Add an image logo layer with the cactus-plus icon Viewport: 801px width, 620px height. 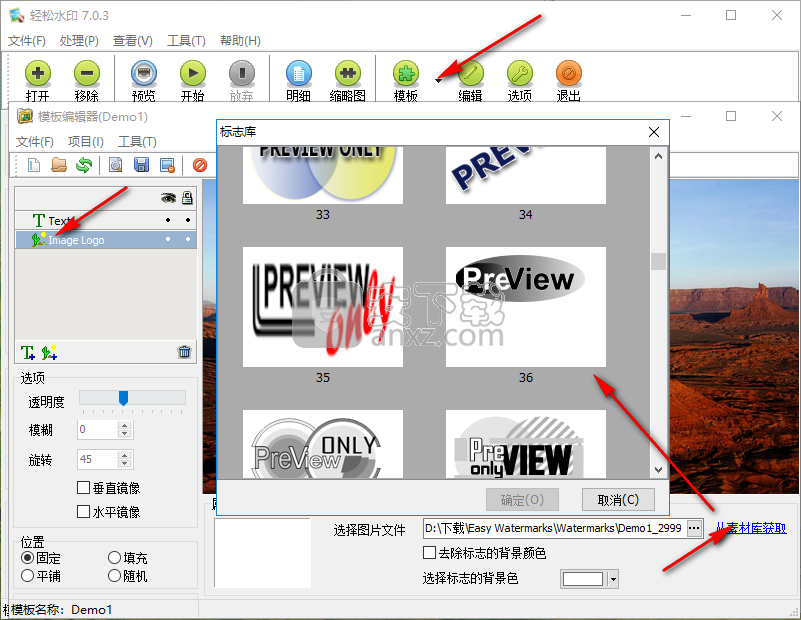(x=49, y=352)
